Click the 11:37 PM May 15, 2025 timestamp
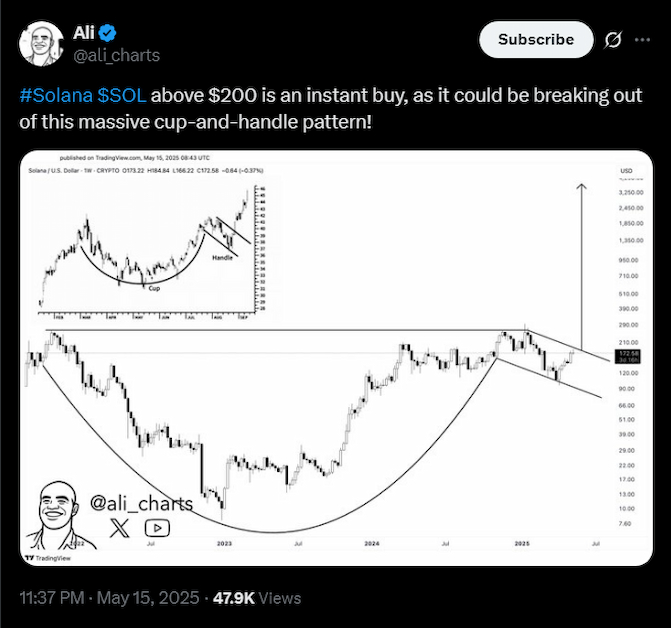Screen dimensions: 671x628 pos(109,598)
